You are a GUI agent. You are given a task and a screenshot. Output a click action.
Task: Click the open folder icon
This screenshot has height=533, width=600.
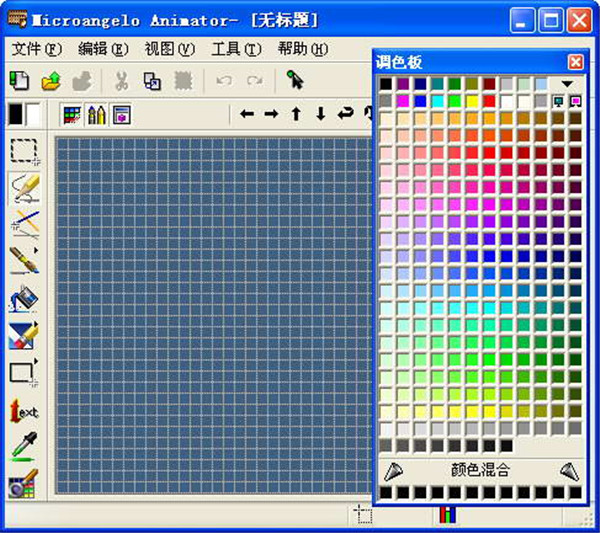(x=51, y=81)
